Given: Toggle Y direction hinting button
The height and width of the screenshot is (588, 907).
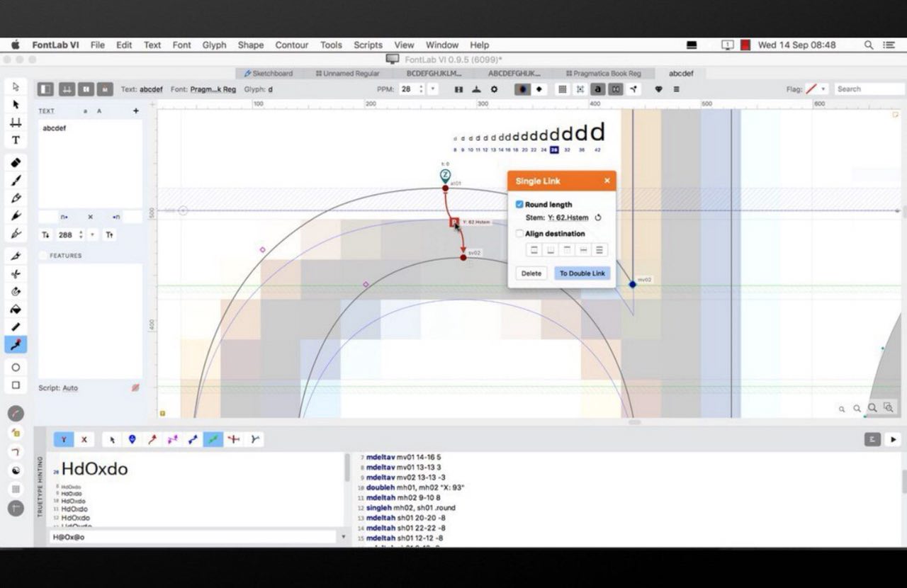Looking at the screenshot, I should [x=63, y=440].
